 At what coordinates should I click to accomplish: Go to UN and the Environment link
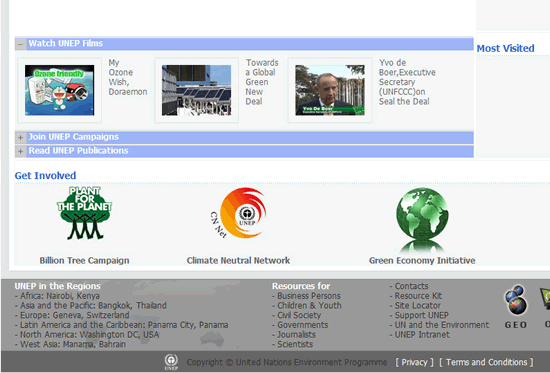[x=442, y=325]
